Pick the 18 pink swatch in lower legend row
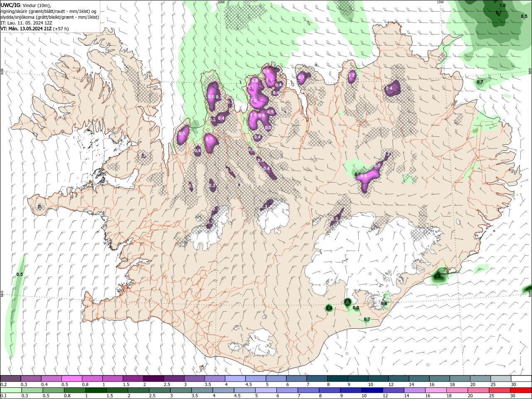This screenshot has width=532, height=399. pyautogui.click(x=457, y=390)
